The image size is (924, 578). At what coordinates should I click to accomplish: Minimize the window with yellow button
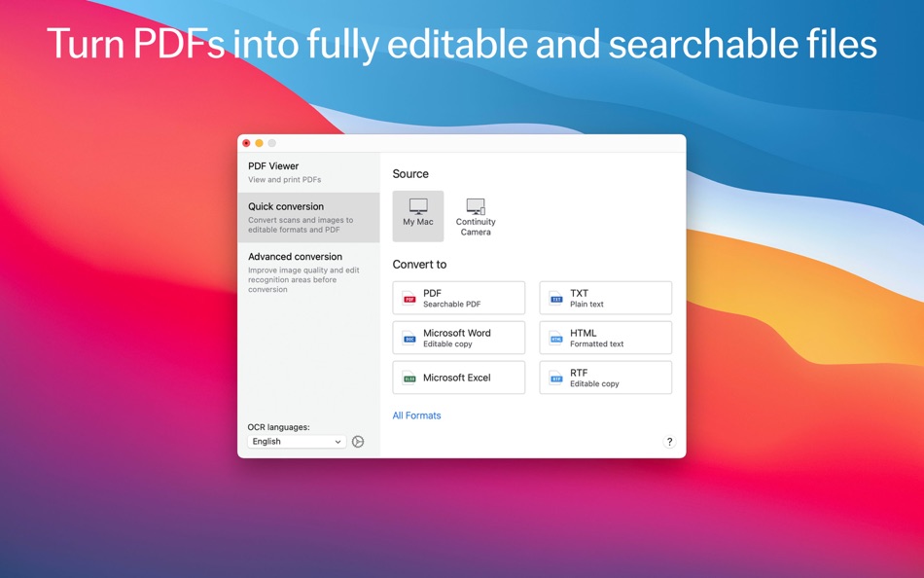[259, 143]
